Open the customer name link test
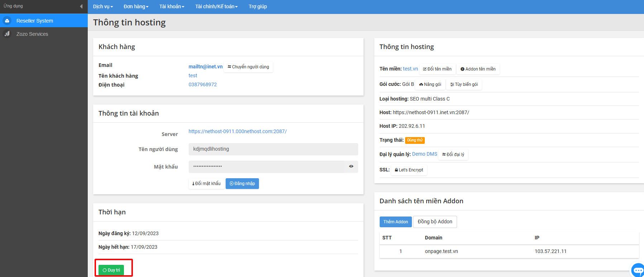Screen dimensions: 644x277 [193, 76]
